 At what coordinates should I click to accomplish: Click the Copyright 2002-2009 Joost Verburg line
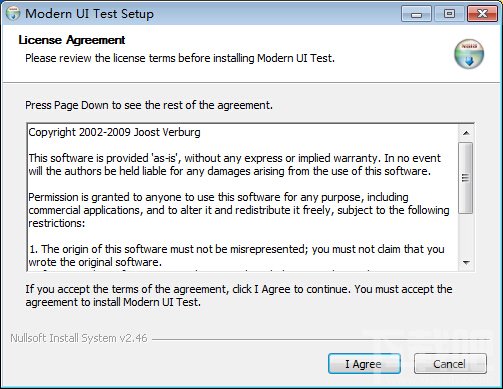coord(114,132)
